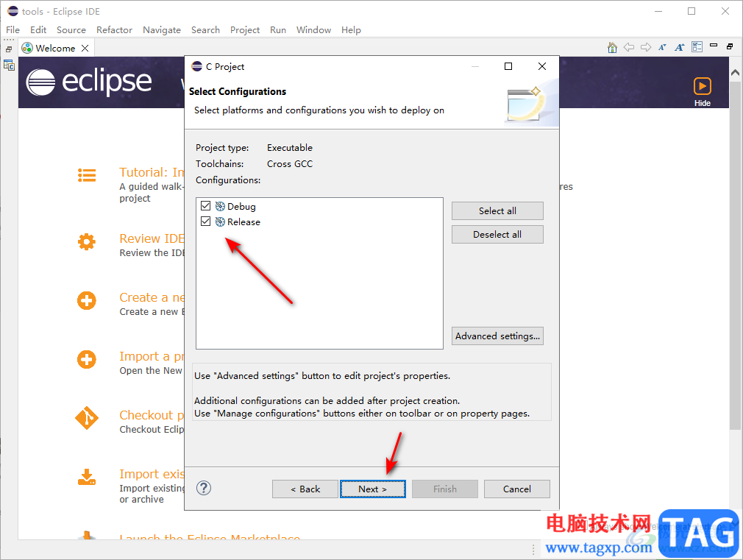Click the Select all button

click(497, 211)
